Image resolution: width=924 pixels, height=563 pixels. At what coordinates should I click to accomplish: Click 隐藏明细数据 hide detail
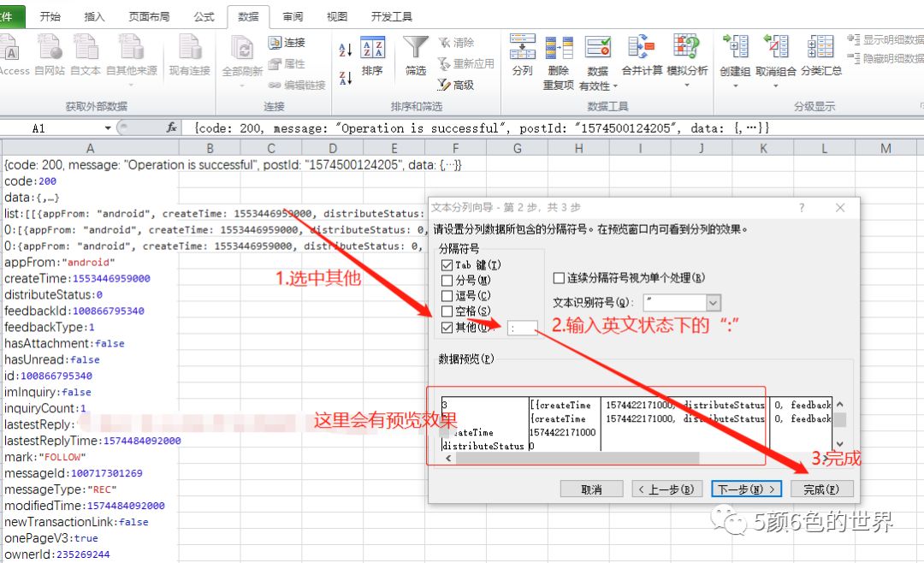[885, 58]
